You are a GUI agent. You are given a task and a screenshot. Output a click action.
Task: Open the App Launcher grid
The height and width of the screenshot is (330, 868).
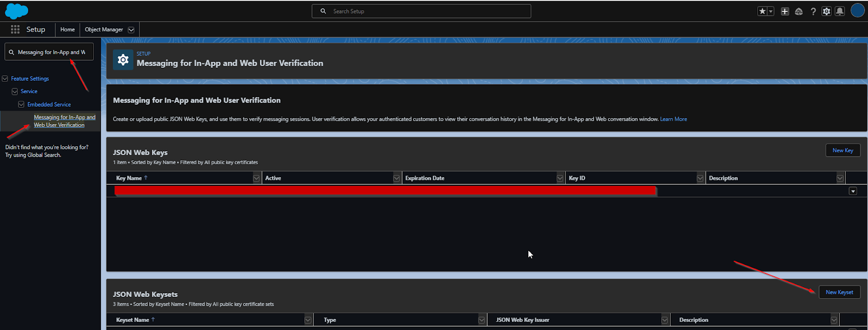[15, 29]
